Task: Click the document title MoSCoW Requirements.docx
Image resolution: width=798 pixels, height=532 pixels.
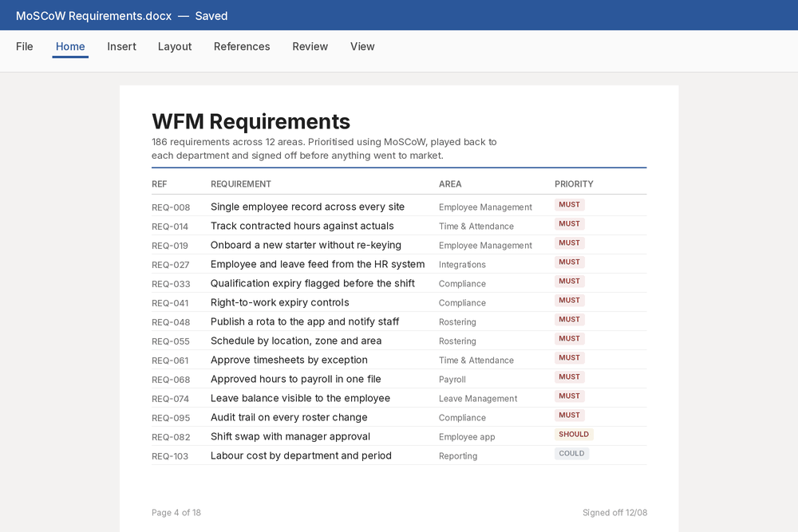Action: pyautogui.click(x=93, y=16)
